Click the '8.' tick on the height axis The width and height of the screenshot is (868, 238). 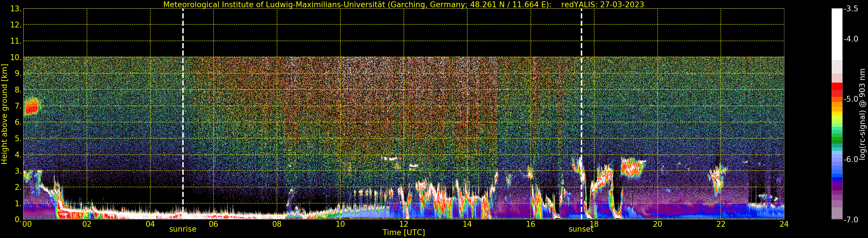[18, 90]
